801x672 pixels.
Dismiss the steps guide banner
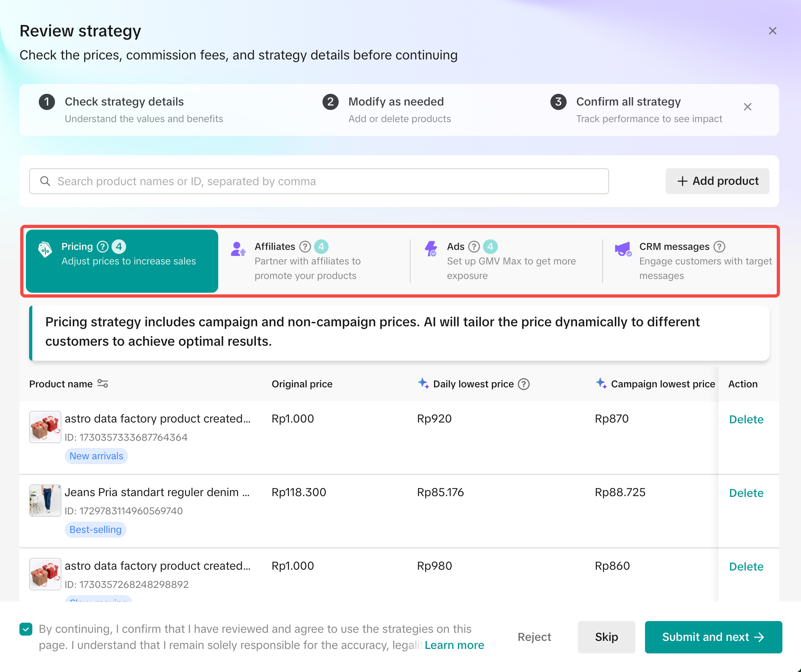click(x=748, y=107)
